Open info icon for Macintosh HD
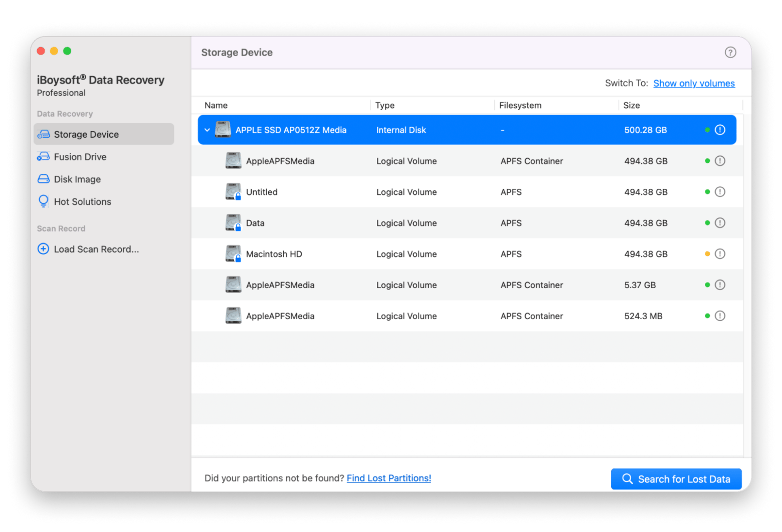This screenshot has width=782, height=532. (x=720, y=254)
